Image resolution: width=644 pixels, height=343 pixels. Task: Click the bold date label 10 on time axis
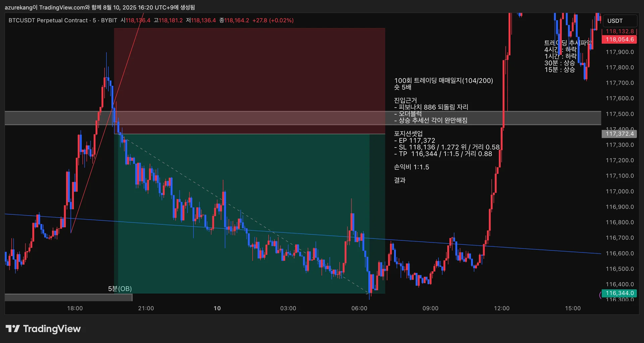(217, 308)
